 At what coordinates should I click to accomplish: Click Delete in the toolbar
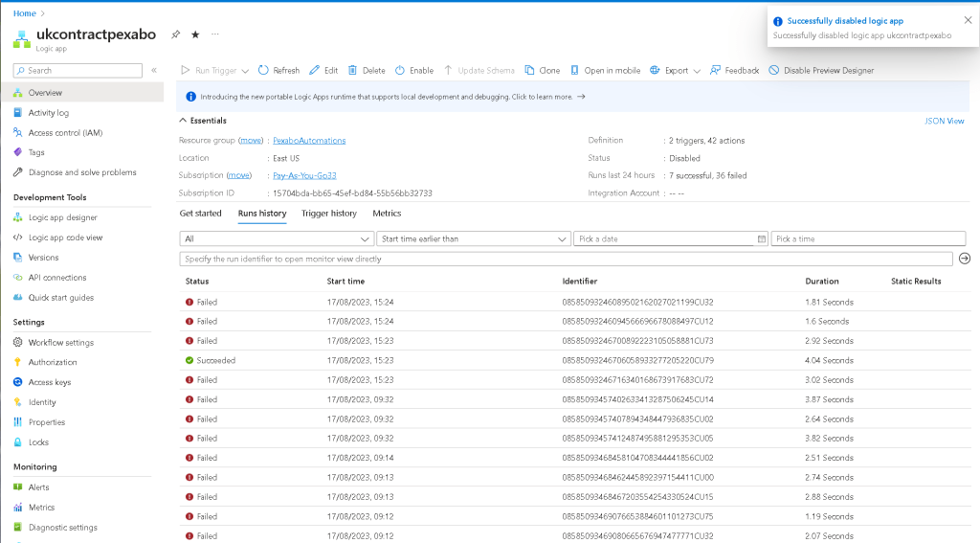coord(367,70)
